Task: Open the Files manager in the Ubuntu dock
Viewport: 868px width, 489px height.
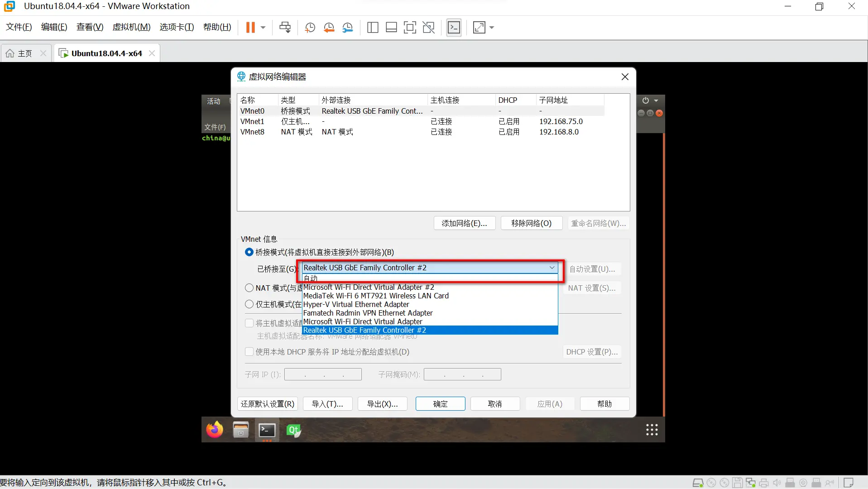Action: 241,430
